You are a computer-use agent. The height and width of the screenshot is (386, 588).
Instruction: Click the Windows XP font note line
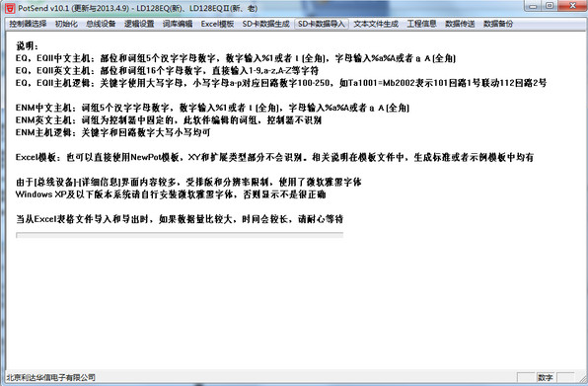[x=171, y=194]
